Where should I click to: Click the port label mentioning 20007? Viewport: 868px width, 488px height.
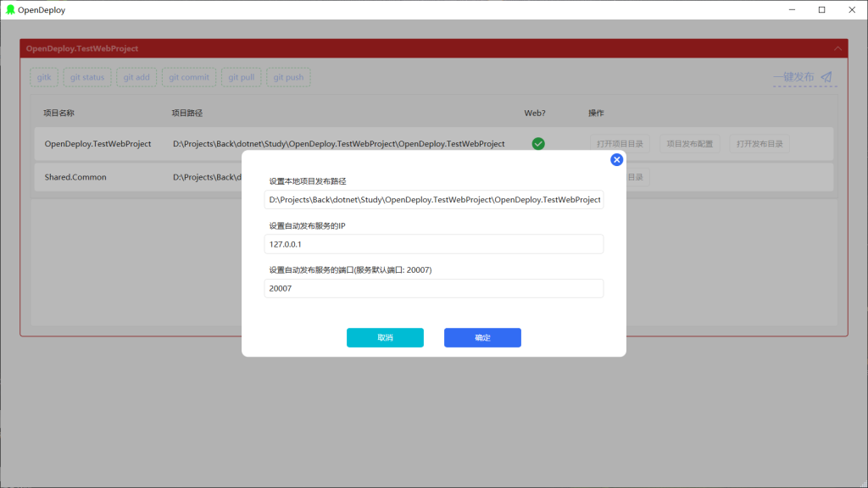point(350,270)
